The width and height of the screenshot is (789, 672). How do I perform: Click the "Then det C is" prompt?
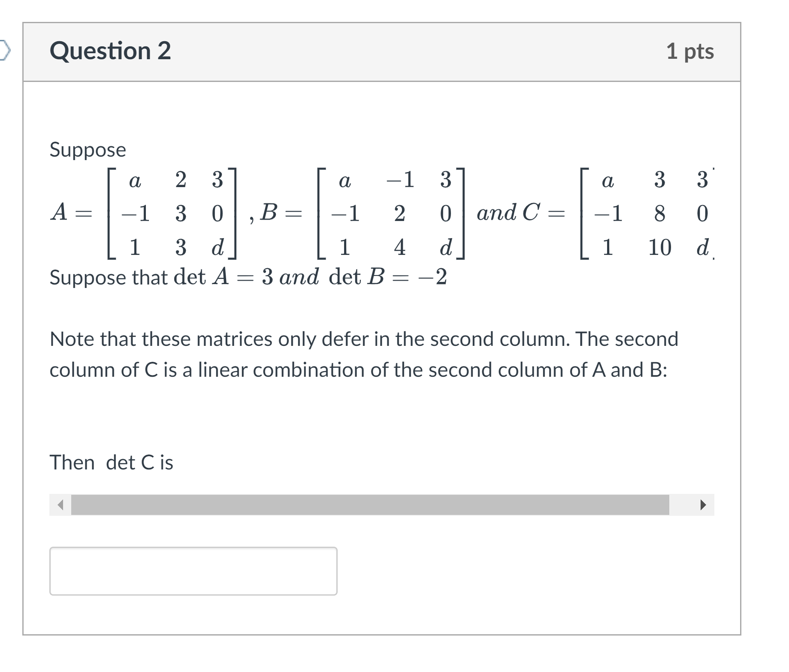click(x=112, y=463)
